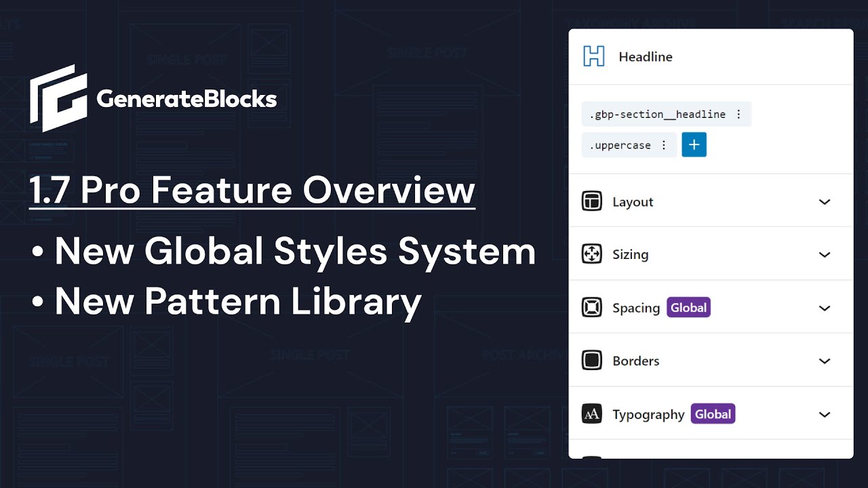868x488 pixels.
Task: Click the Global badge next to Spacing
Action: (688, 308)
